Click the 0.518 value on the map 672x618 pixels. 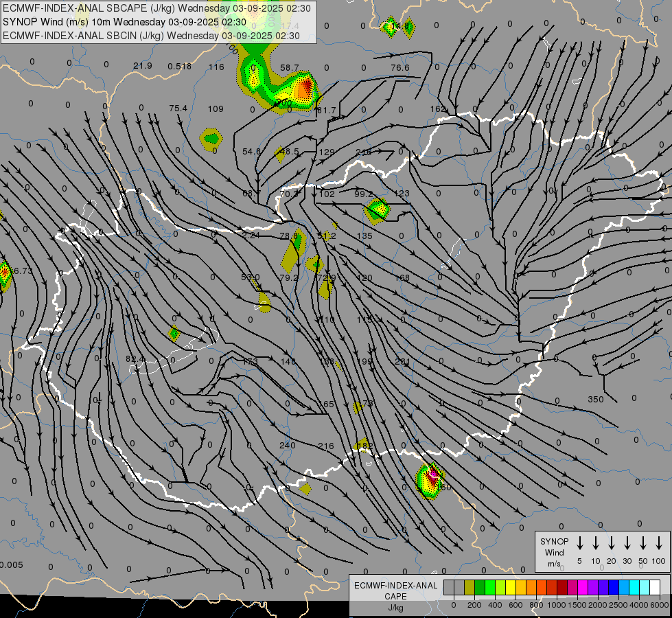pyautogui.click(x=179, y=66)
